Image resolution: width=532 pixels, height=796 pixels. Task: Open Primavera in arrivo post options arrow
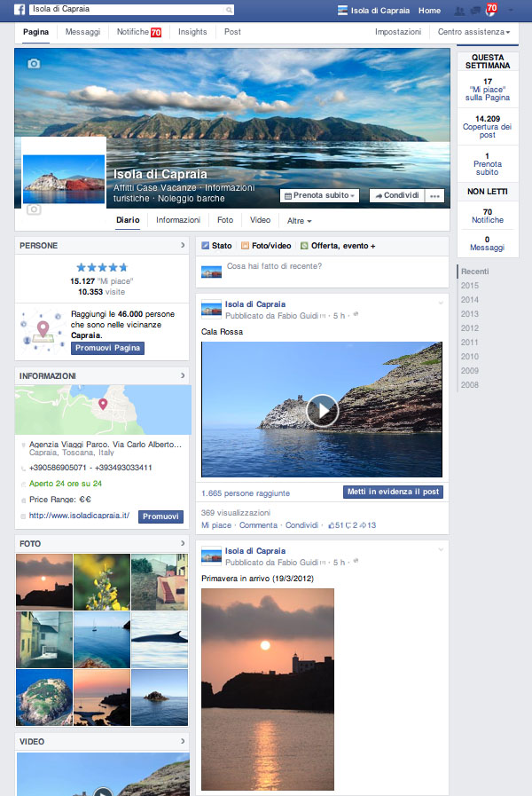(441, 550)
